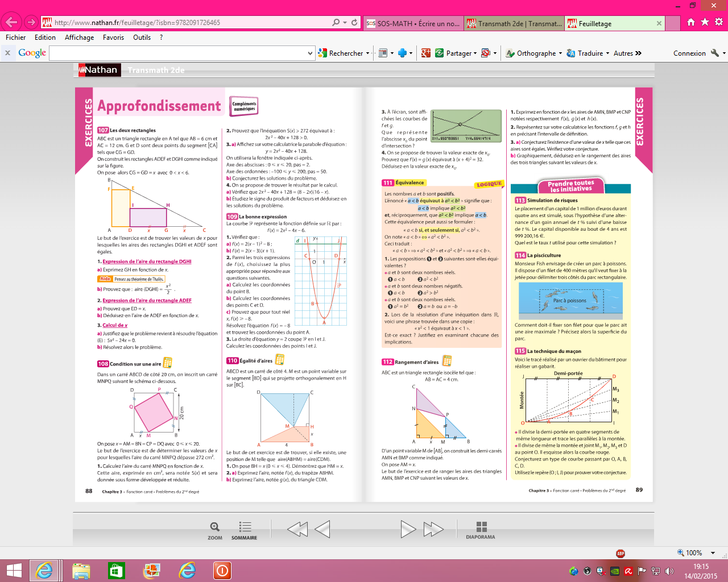Jump to first page with double-left arrow
Screen dimensions: 728x582
297,530
